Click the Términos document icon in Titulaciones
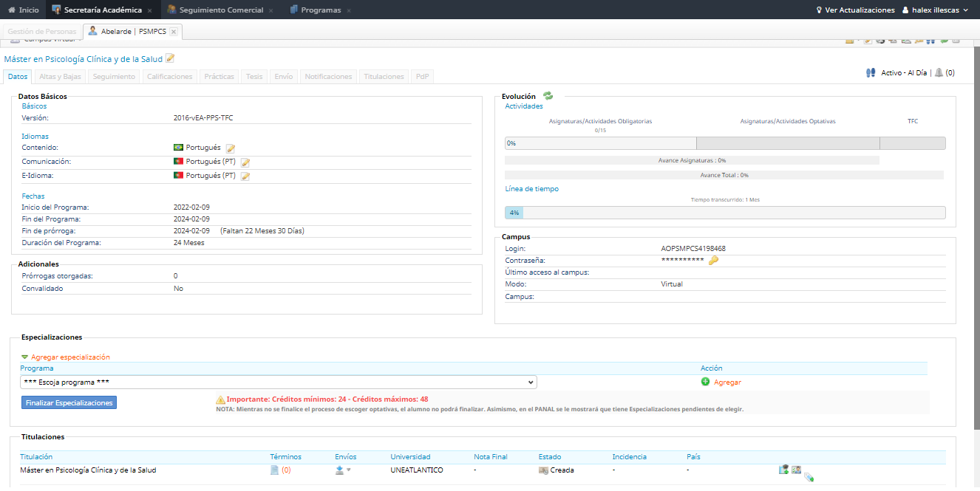This screenshot has height=491, width=980. [274, 470]
